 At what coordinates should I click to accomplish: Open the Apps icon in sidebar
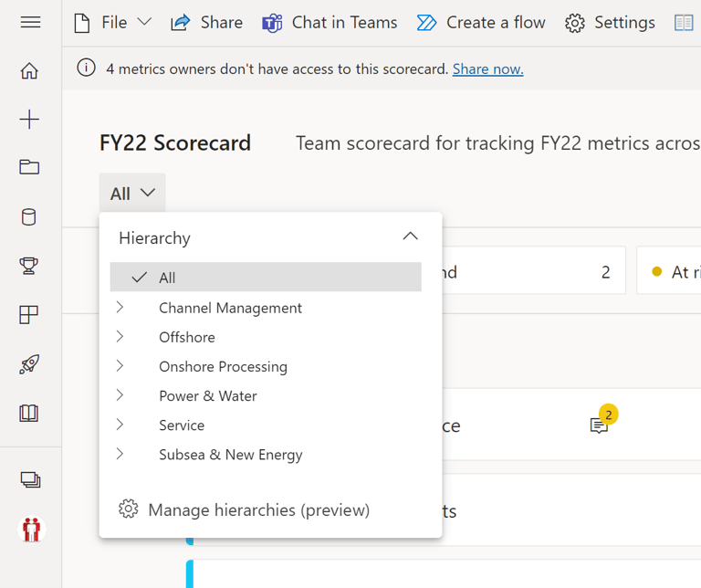coord(29,315)
